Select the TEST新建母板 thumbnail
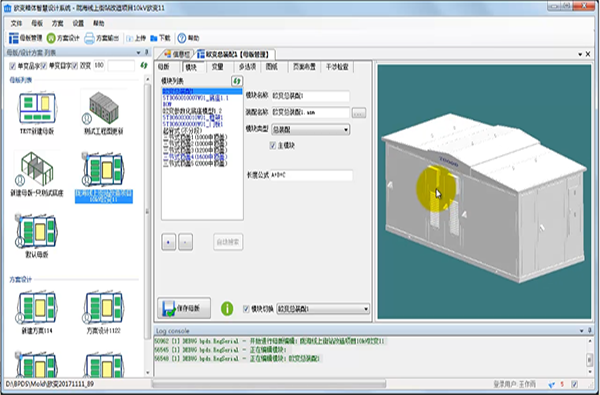The image size is (600, 395). point(37,113)
